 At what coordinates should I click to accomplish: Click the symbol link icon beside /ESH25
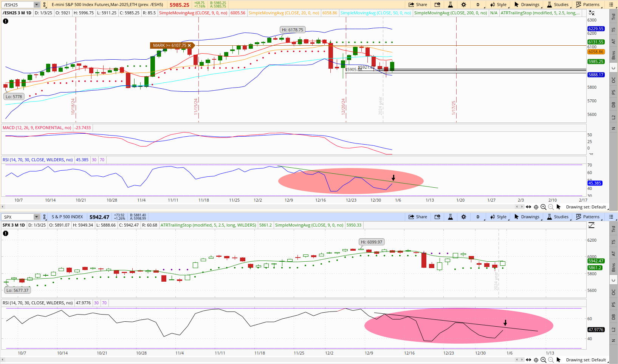[x=45, y=5]
